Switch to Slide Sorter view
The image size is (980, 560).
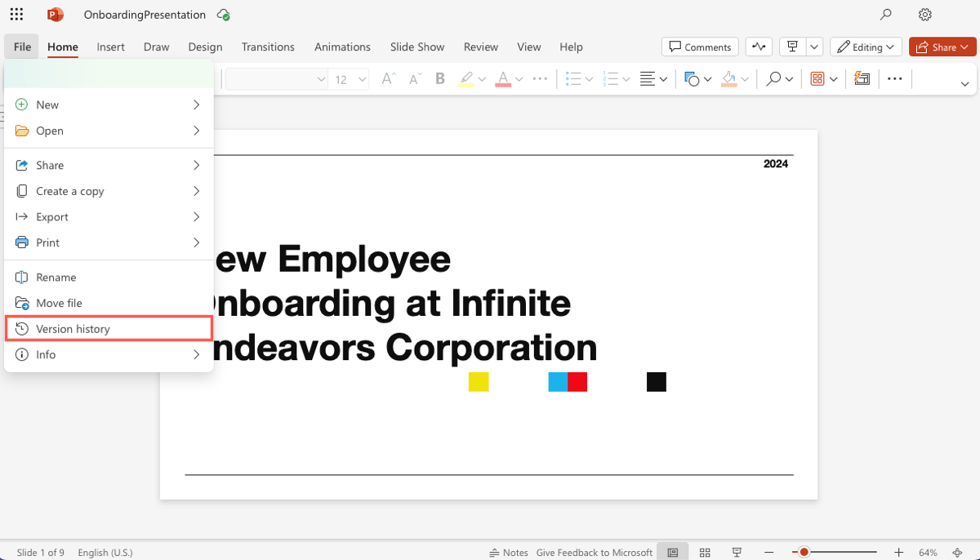click(x=705, y=553)
